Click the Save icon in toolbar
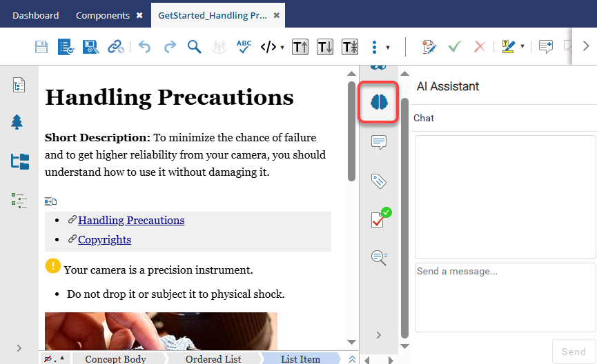597x364 pixels. (x=41, y=47)
